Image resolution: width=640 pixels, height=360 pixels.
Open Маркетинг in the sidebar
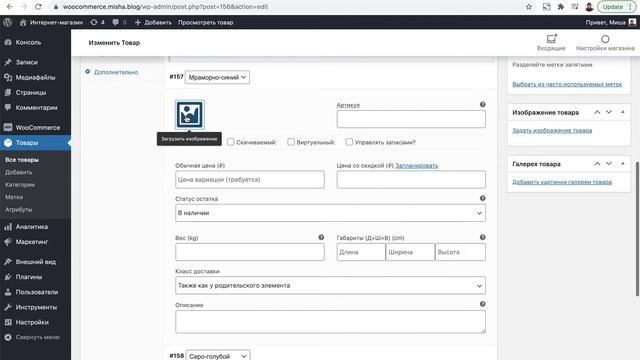(x=36, y=242)
